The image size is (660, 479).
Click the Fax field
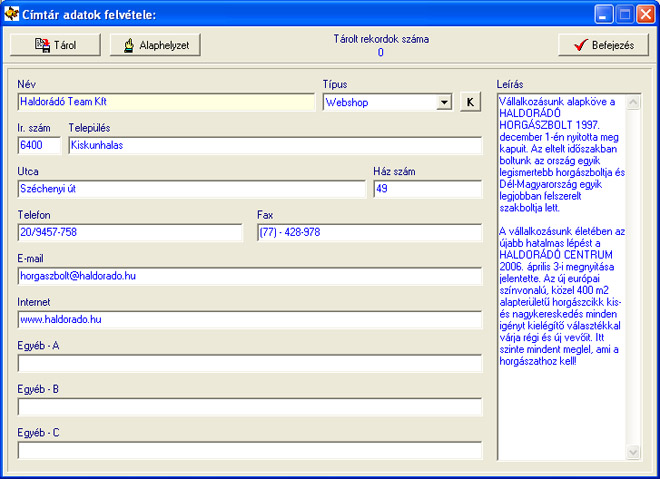point(369,232)
